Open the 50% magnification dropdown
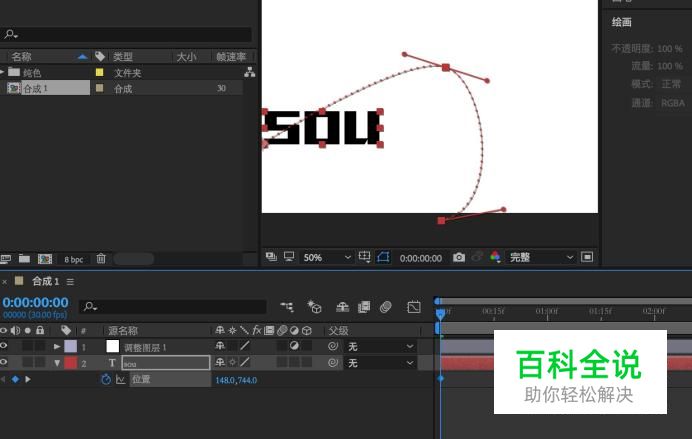692x439 pixels. pos(327,257)
